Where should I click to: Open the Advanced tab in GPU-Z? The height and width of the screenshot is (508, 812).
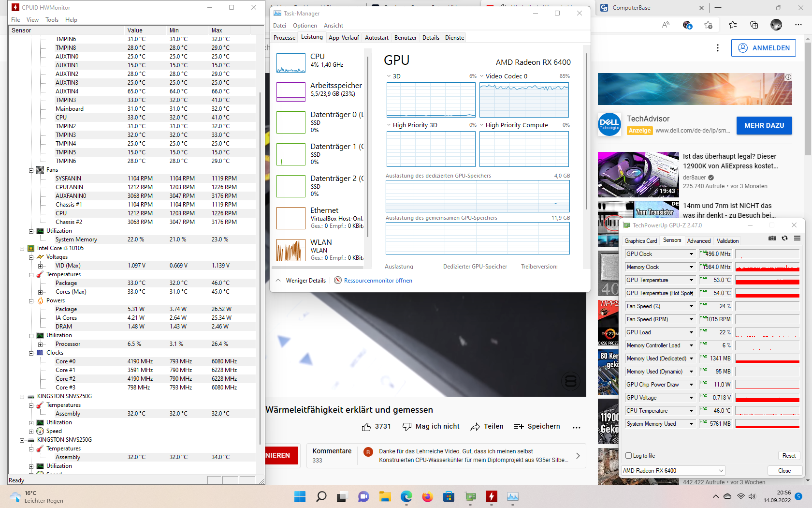[x=699, y=241]
